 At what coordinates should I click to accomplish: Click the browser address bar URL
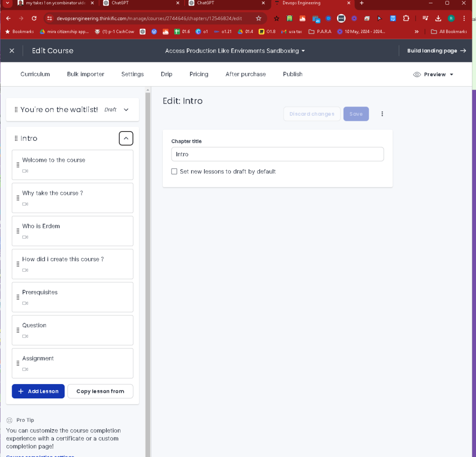tap(149, 19)
